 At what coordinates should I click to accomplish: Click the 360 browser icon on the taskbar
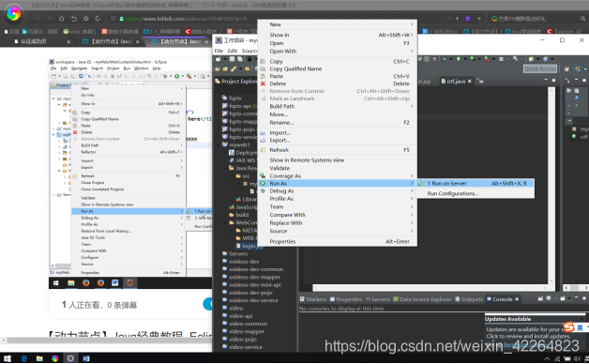(55, 358)
